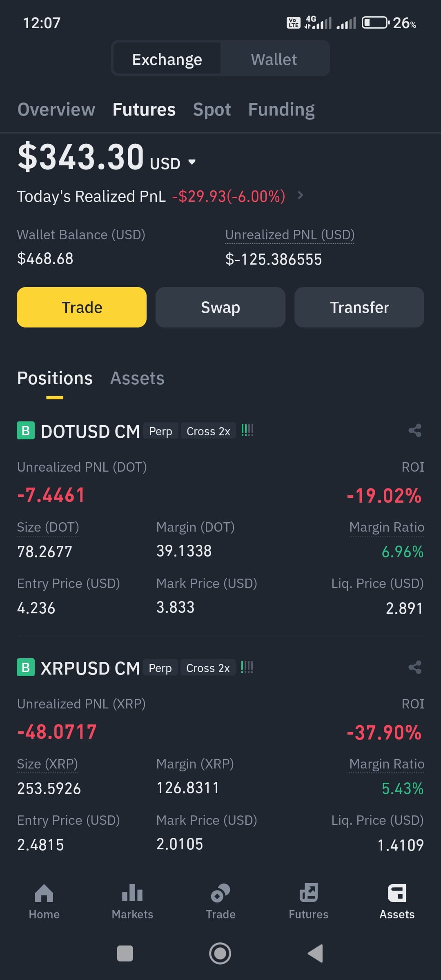Switch to the Assets tab under Positions
Viewport: 441px width, 980px height.
click(137, 378)
